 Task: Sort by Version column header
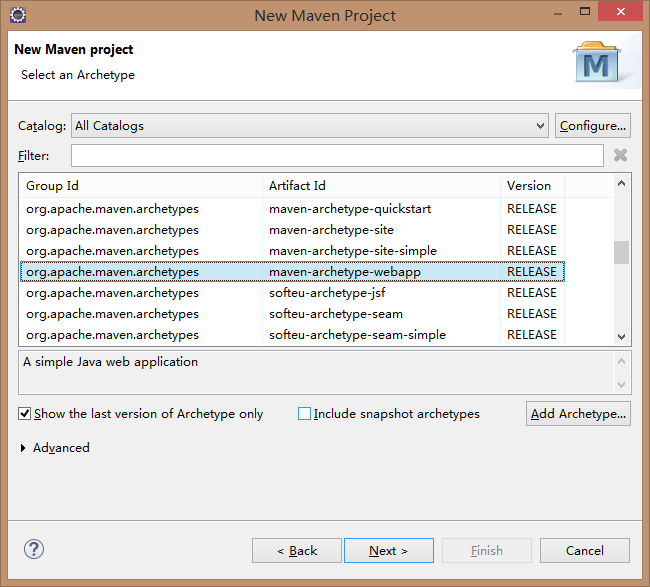pos(532,186)
